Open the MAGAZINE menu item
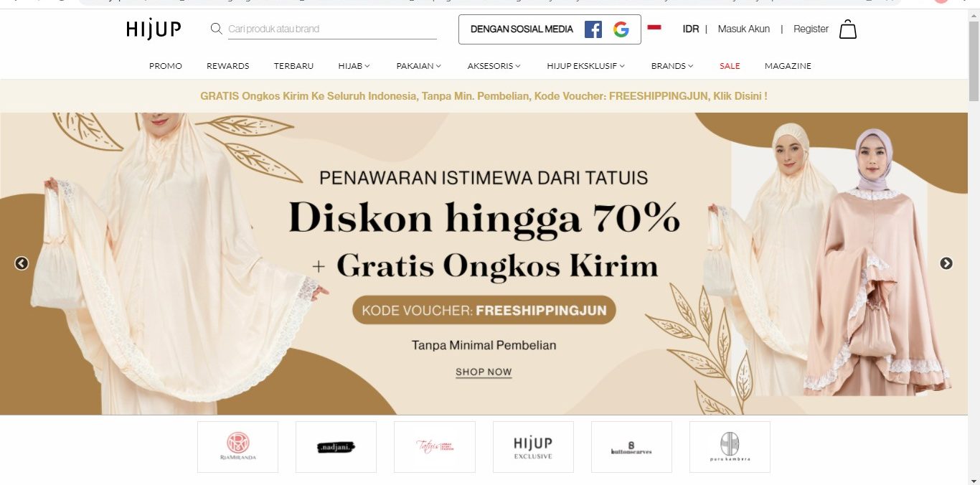980x485 pixels. pos(788,66)
